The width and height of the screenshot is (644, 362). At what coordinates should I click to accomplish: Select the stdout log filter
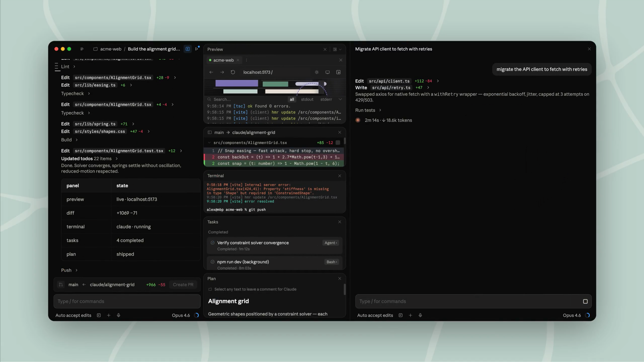pos(307,99)
